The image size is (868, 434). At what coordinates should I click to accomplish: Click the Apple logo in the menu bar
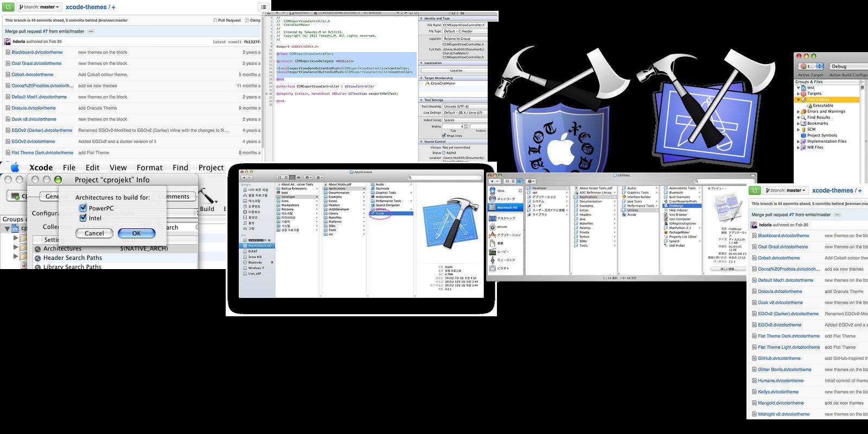15,168
